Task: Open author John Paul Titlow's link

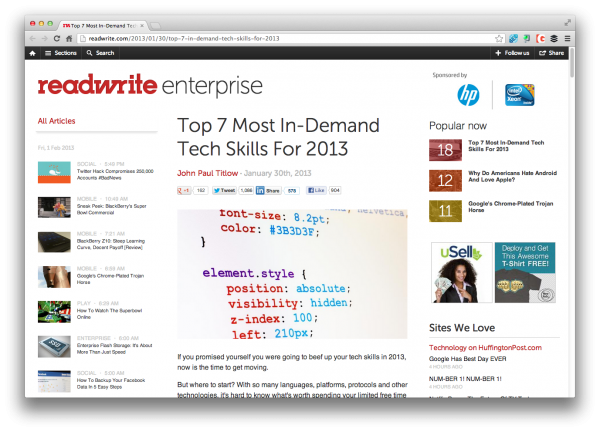Action: [x=207, y=173]
